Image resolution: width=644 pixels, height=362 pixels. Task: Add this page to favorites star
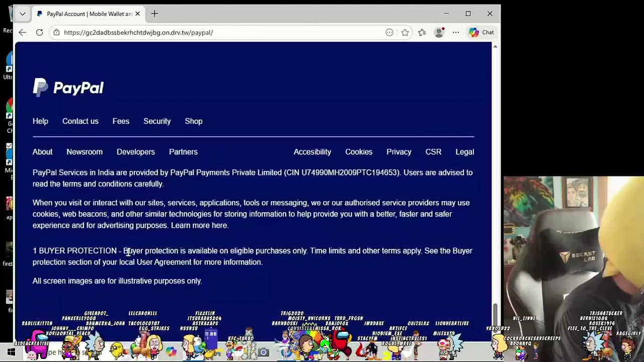(405, 32)
